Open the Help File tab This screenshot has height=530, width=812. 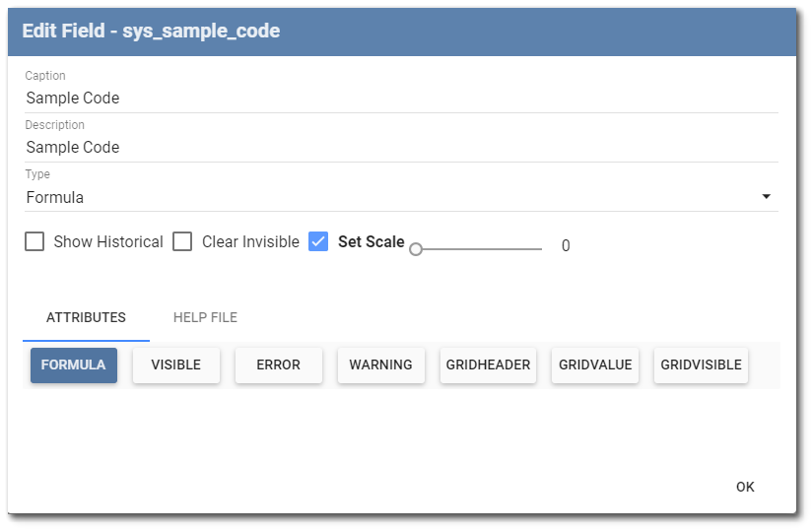pyautogui.click(x=205, y=317)
